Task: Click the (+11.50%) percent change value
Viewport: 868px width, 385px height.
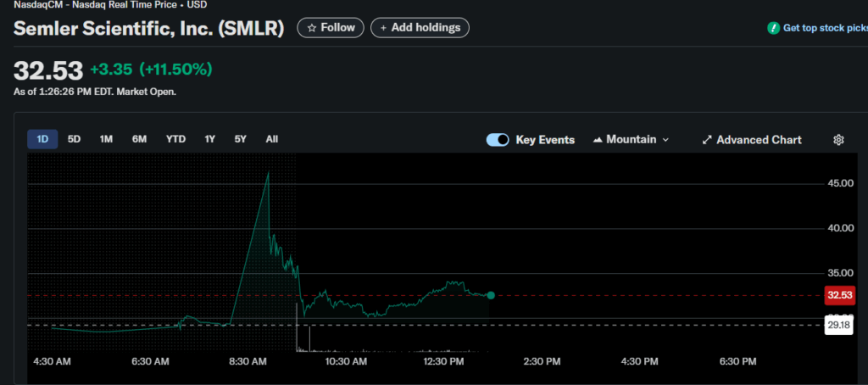Action: pyautogui.click(x=175, y=70)
